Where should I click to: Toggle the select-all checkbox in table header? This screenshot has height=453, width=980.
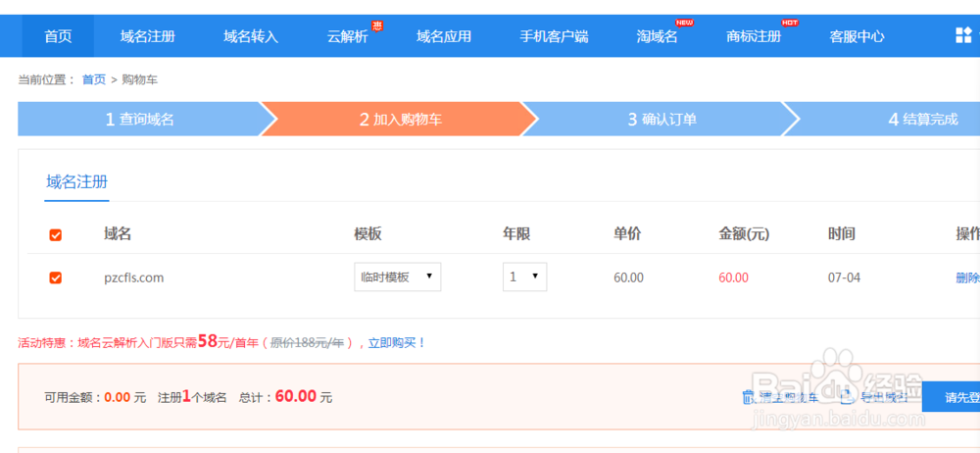coord(56,234)
